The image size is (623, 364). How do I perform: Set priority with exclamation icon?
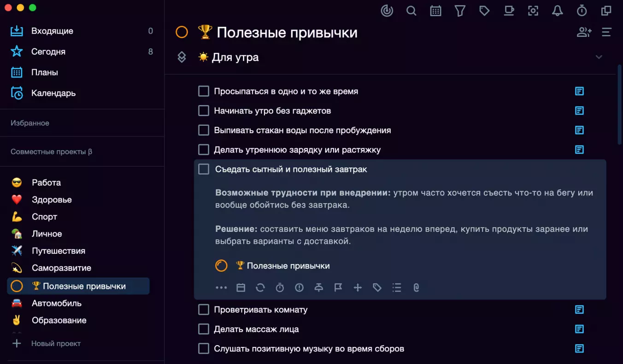click(300, 288)
